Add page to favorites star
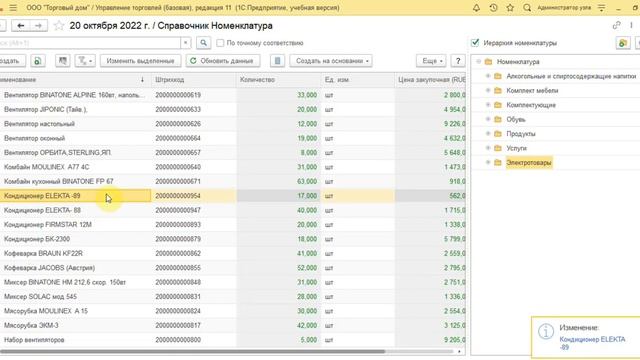 click(x=59, y=26)
